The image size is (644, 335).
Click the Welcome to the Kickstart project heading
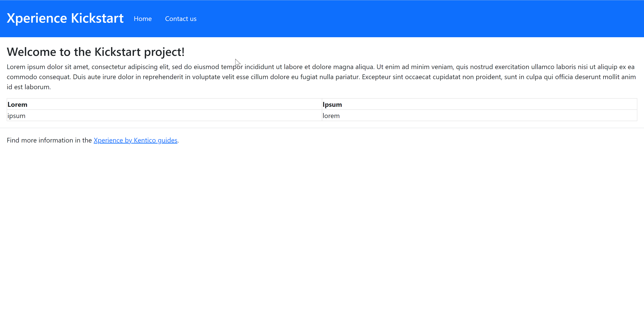click(x=95, y=52)
